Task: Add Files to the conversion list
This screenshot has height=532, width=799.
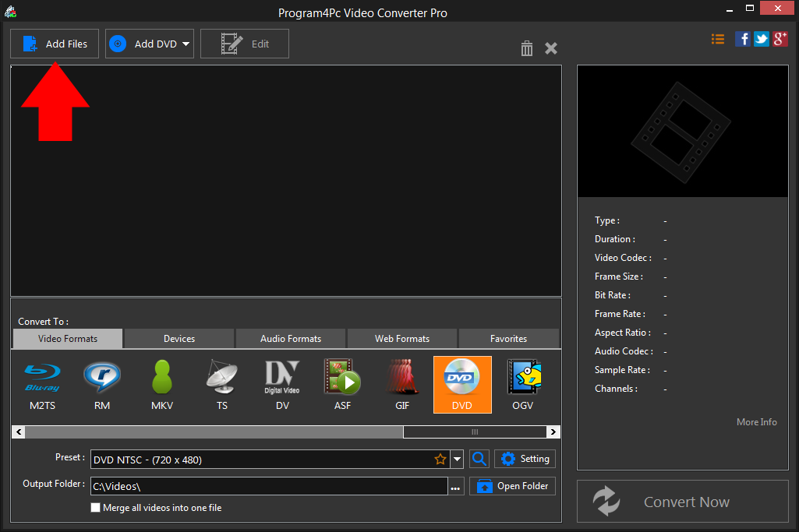Action: (54, 44)
